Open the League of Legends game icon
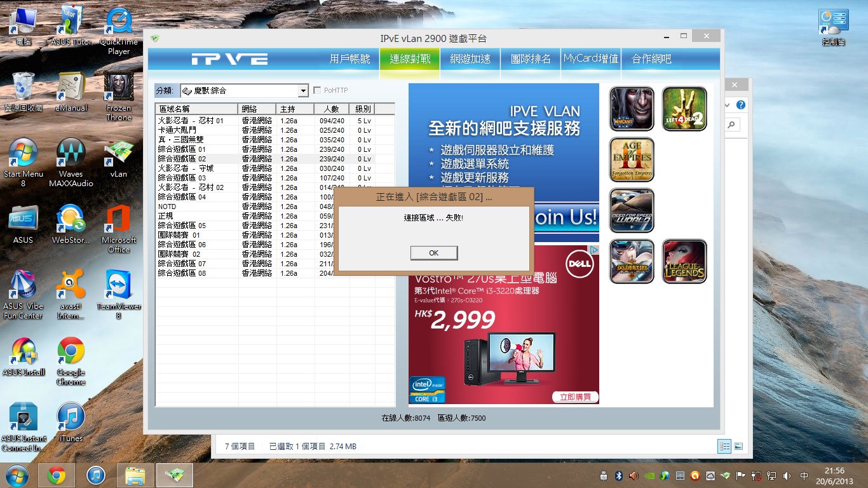Screen dimensions: 868x488 click(684, 261)
